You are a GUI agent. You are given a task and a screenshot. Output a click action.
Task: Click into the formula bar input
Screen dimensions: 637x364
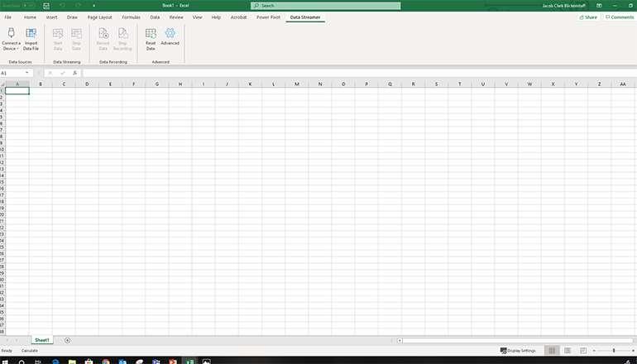(x=359, y=73)
